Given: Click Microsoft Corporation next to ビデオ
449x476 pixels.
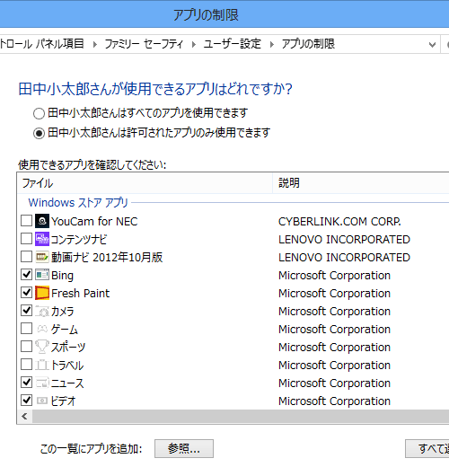Looking at the screenshot, I should point(334,401).
